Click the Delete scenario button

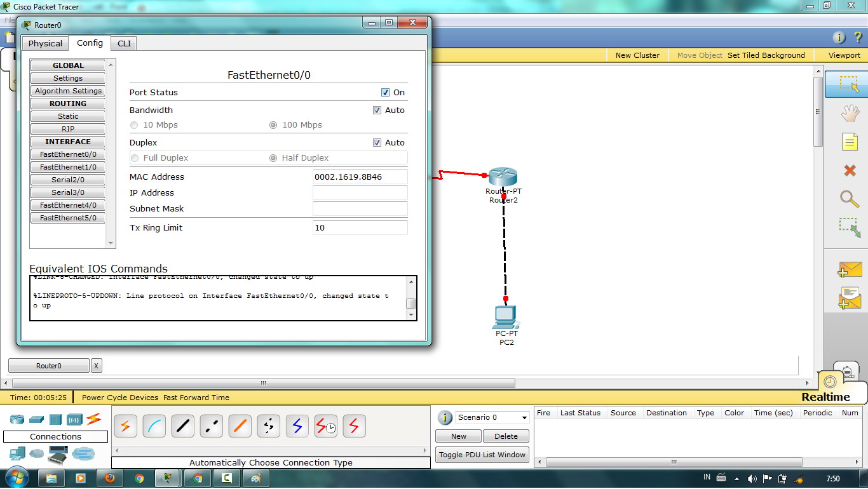pos(506,436)
